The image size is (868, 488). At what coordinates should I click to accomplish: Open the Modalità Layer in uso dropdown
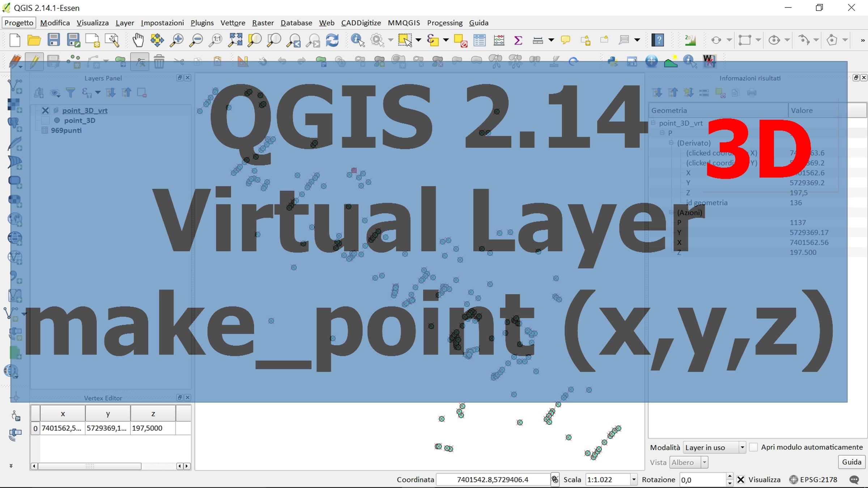(714, 448)
